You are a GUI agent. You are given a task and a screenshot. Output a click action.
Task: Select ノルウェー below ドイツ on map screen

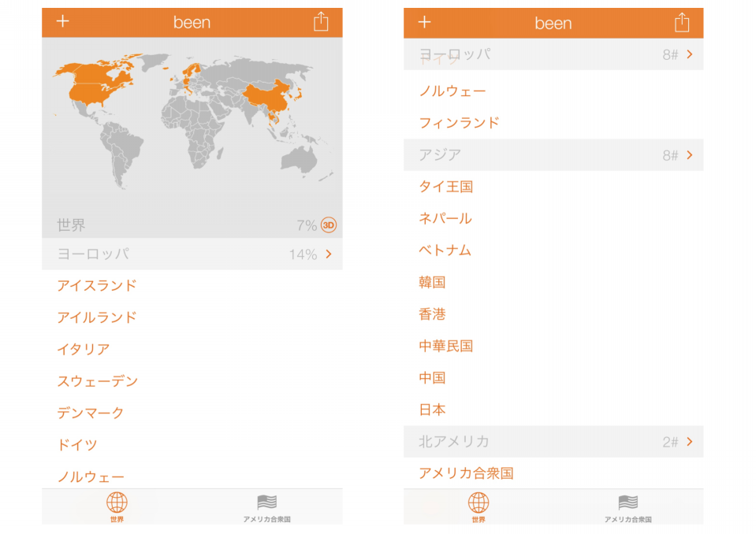click(x=91, y=477)
